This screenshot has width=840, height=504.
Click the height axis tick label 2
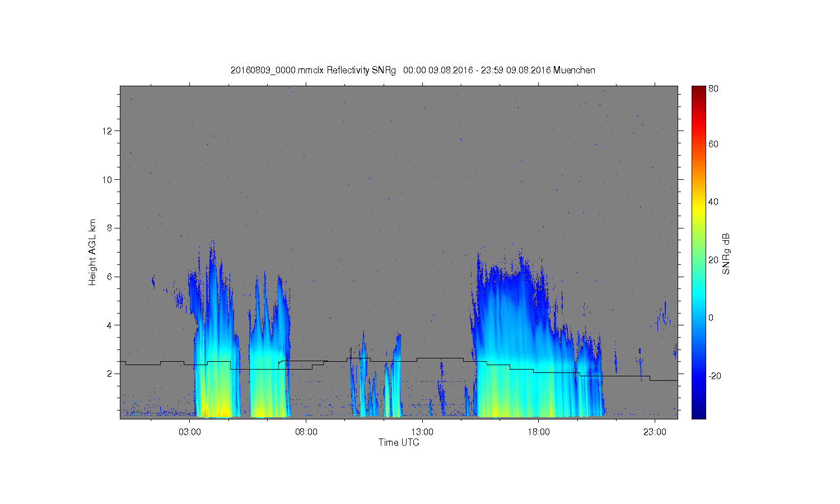coord(110,374)
